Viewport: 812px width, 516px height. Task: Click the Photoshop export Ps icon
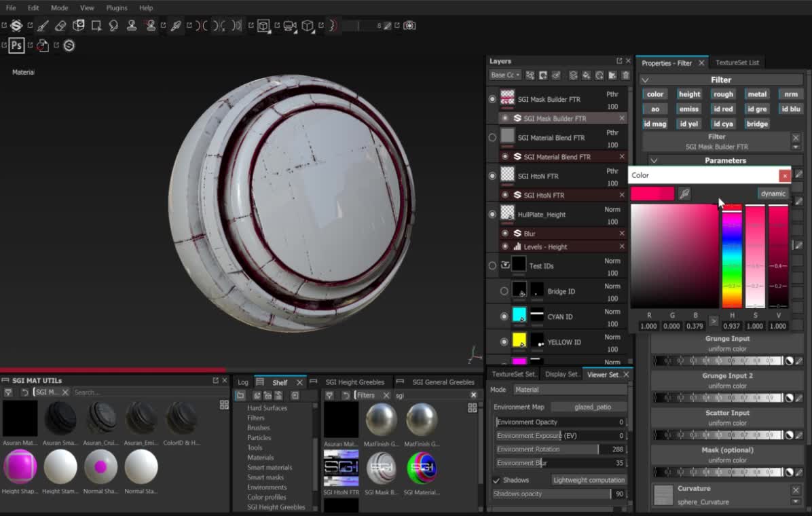click(x=16, y=45)
